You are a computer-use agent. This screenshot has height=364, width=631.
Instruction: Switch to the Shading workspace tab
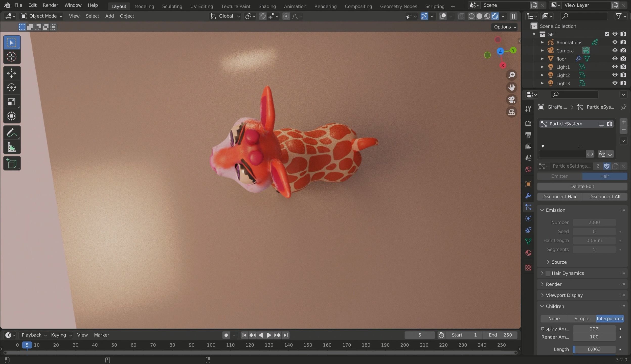267,6
